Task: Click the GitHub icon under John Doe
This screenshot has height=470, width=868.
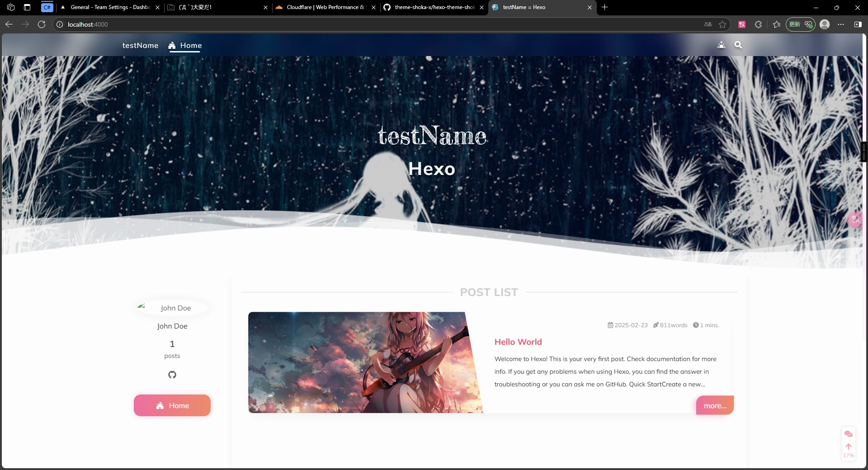Action: coord(172,375)
